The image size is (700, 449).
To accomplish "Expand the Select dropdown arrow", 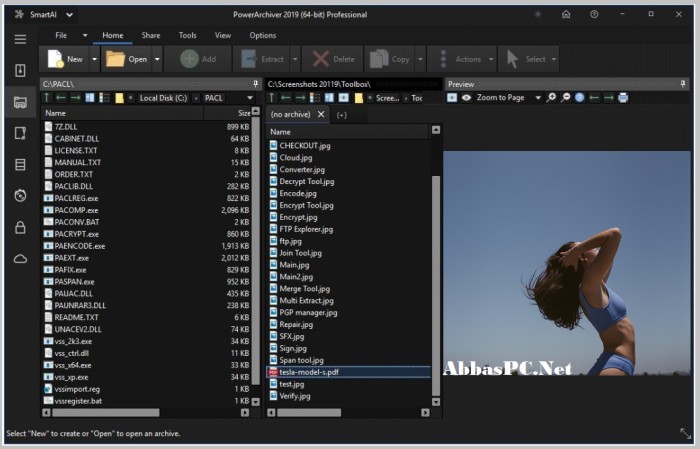I will 554,59.
